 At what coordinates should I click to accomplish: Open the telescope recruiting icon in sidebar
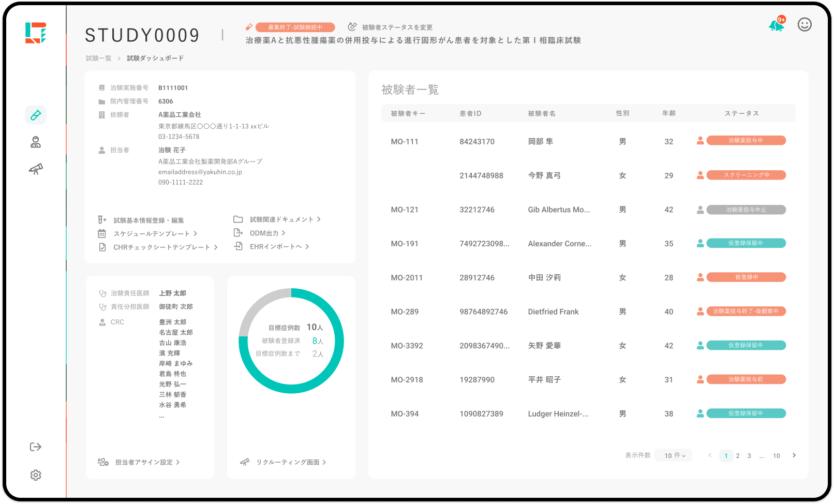point(36,169)
